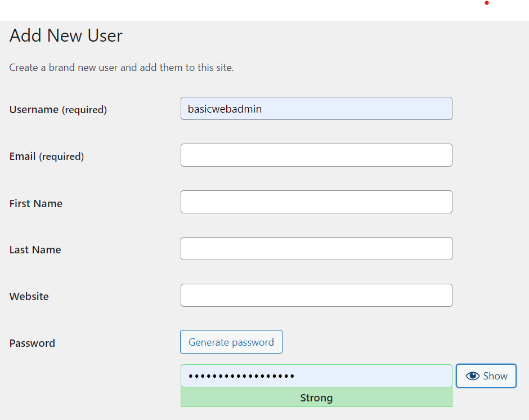Click the Username required label
This screenshot has width=529, height=420.
(x=58, y=110)
